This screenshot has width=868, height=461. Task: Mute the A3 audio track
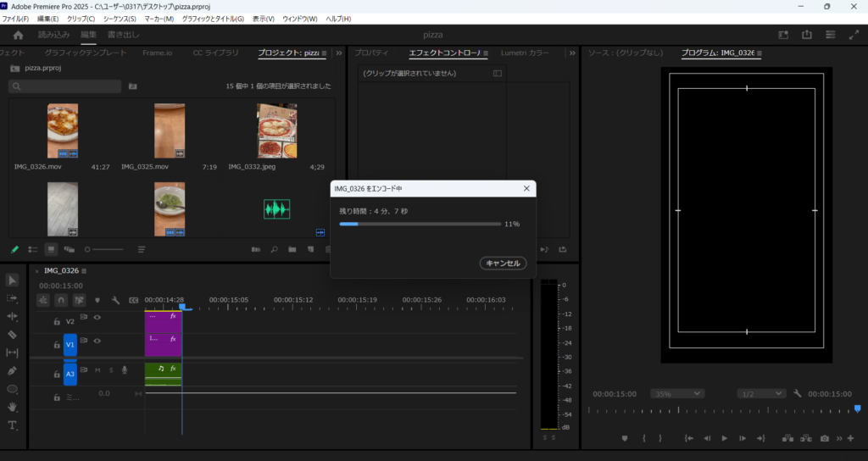point(97,369)
